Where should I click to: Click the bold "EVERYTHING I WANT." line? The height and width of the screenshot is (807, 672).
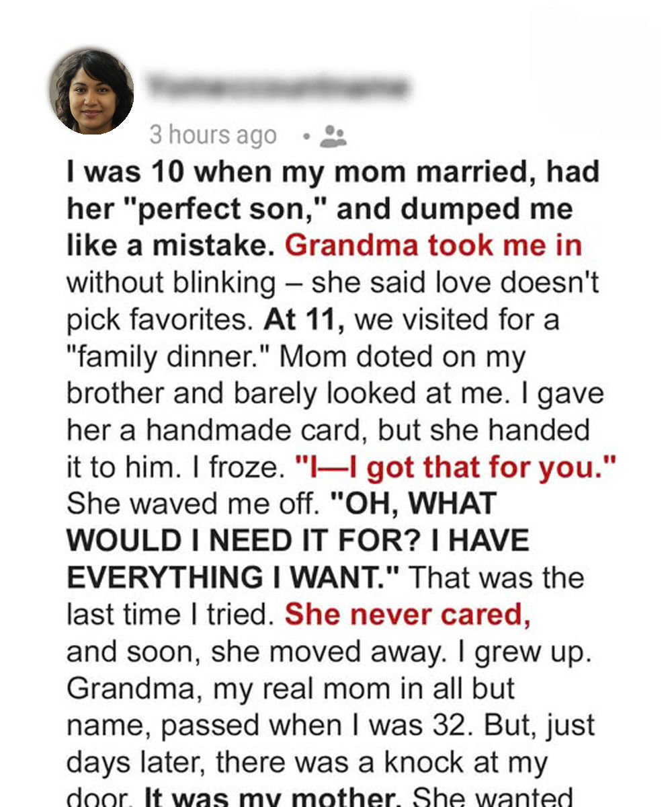tap(234, 578)
